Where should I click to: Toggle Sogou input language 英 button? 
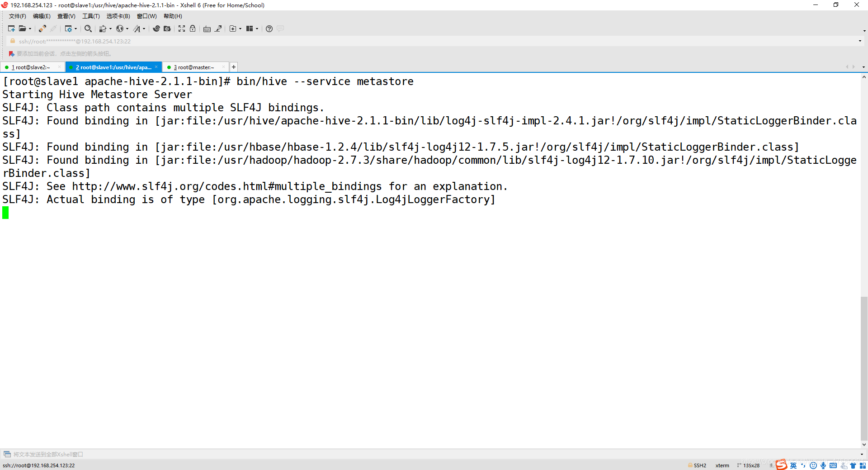(793, 465)
